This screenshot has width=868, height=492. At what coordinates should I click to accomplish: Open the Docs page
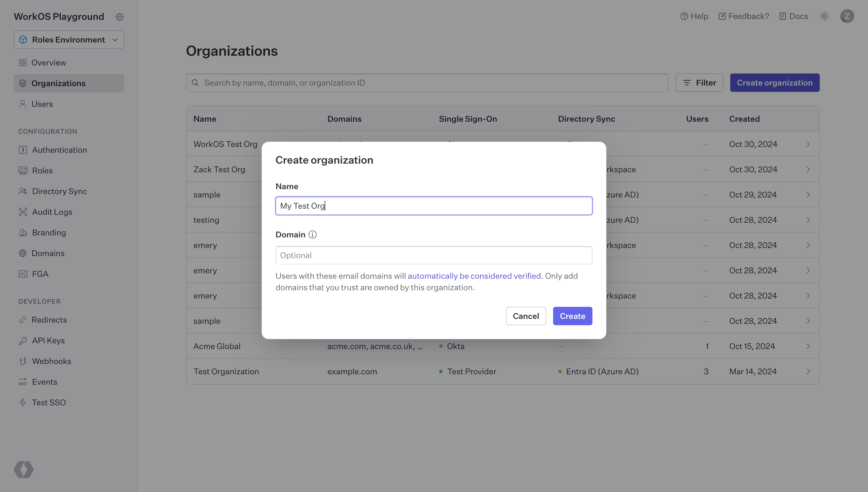[793, 16]
